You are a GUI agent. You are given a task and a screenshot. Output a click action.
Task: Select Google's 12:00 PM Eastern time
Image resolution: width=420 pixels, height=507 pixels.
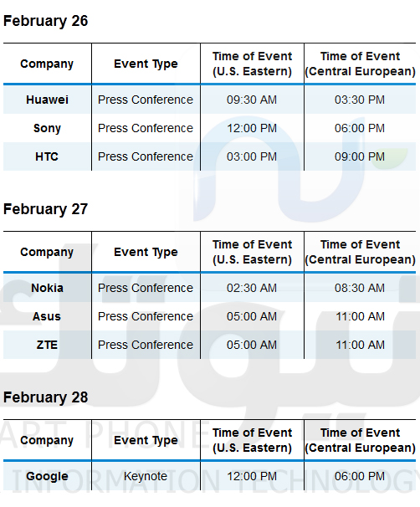[252, 476]
